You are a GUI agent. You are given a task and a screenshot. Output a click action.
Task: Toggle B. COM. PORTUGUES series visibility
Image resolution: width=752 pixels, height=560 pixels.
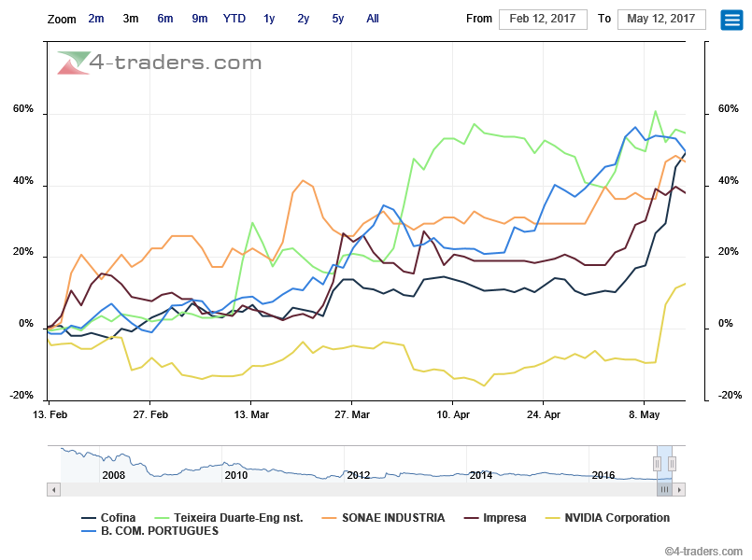pyautogui.click(x=150, y=531)
